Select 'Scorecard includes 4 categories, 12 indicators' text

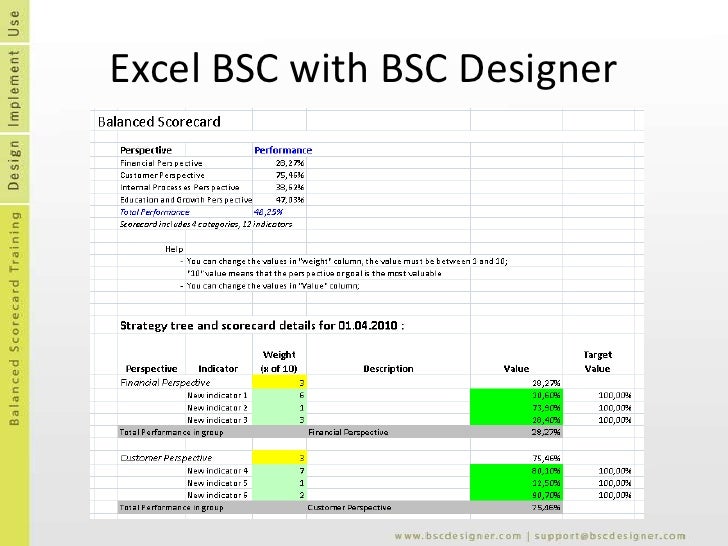[x=206, y=224]
